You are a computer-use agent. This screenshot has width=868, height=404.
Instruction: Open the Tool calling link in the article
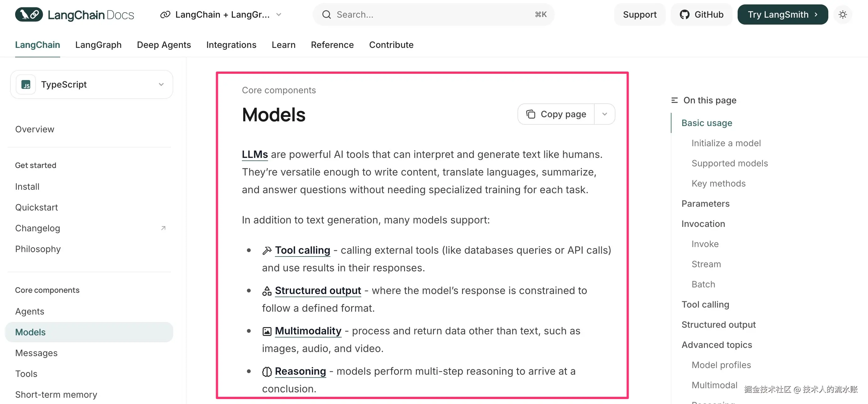[x=302, y=250]
